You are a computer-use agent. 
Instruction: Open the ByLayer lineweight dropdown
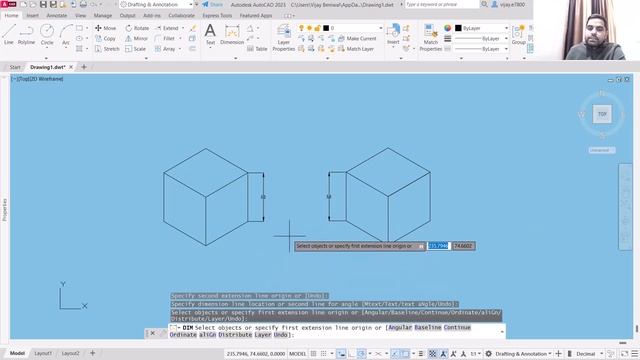click(x=482, y=38)
